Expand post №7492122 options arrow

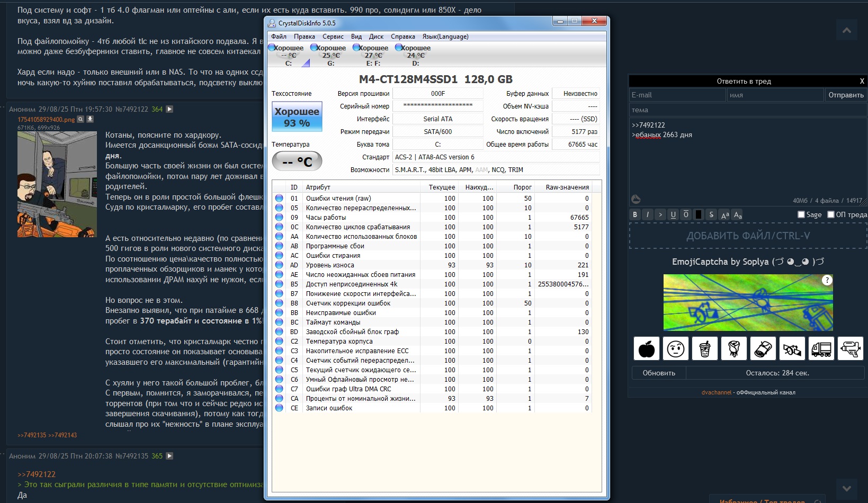tap(169, 109)
